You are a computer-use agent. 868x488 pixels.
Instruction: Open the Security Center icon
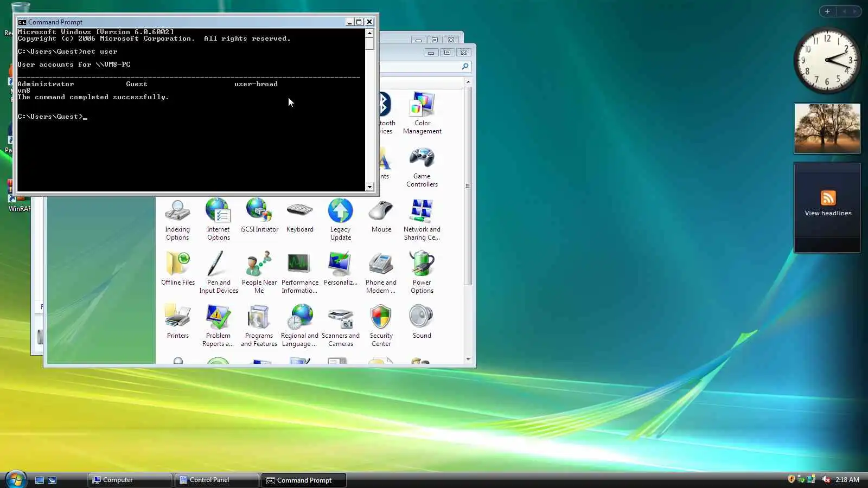381,326
